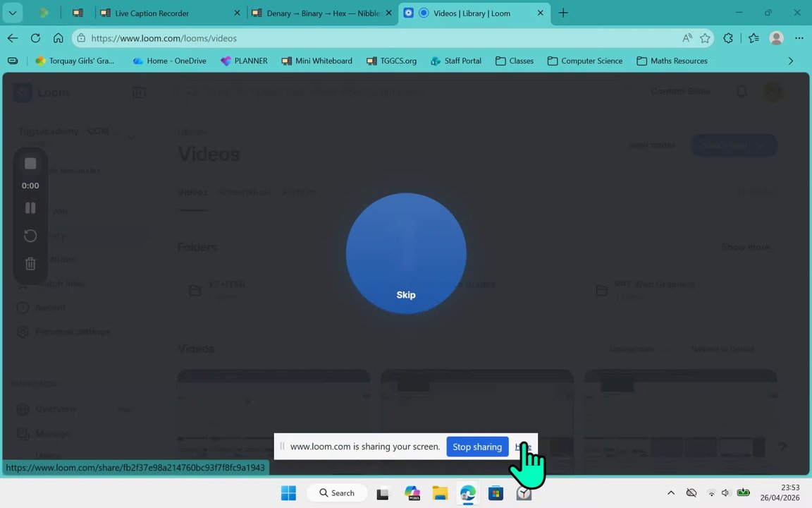Open Edge Settings and more menu
This screenshot has height=508, width=812.
tap(799, 38)
